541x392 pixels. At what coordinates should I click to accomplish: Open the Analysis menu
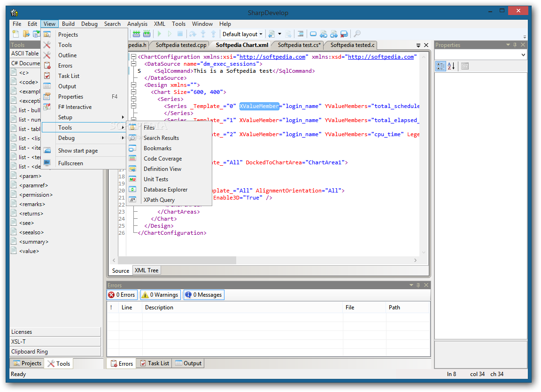137,24
